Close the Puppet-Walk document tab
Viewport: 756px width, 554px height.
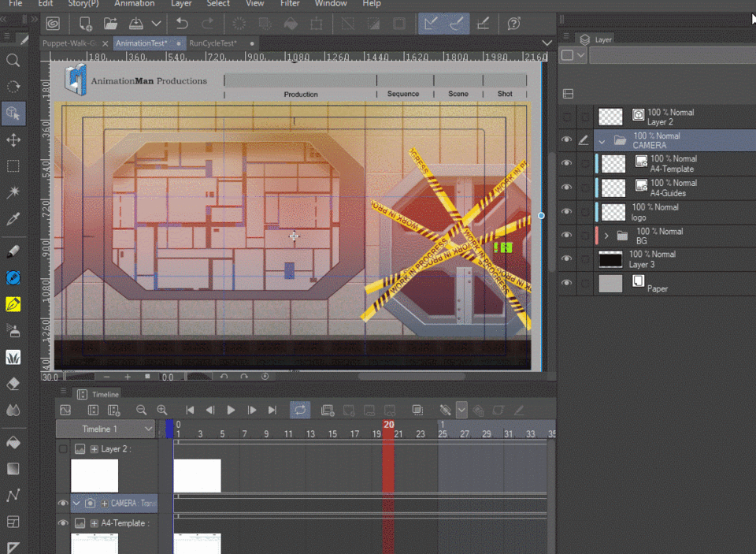tap(105, 43)
